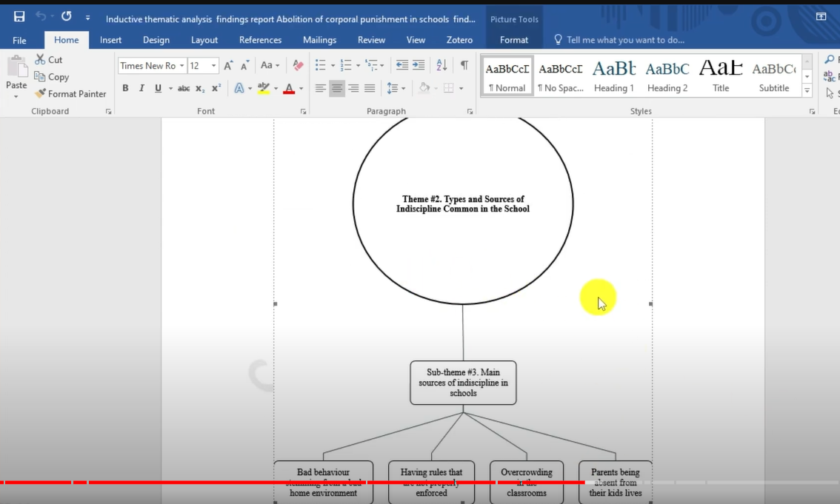Screen dimensions: 840x504
Task: Open the Picture Tools Format tab
Action: coord(514,40)
